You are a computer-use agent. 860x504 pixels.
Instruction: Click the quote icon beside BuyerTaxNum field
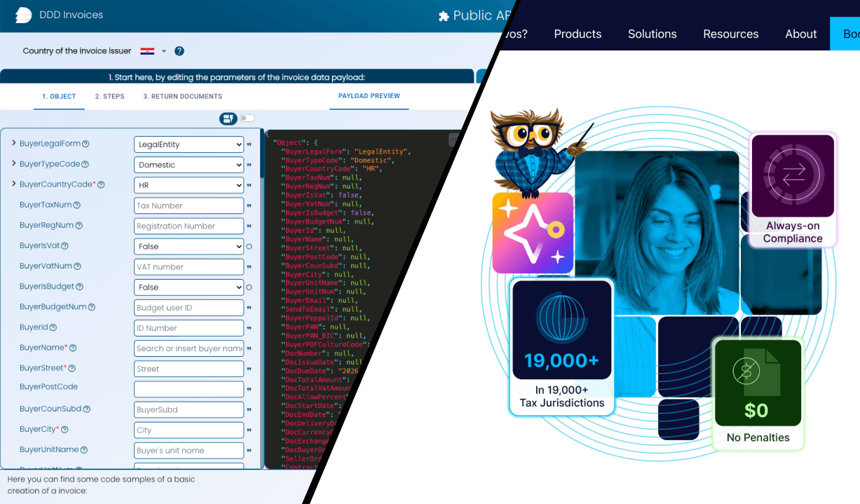pos(249,206)
